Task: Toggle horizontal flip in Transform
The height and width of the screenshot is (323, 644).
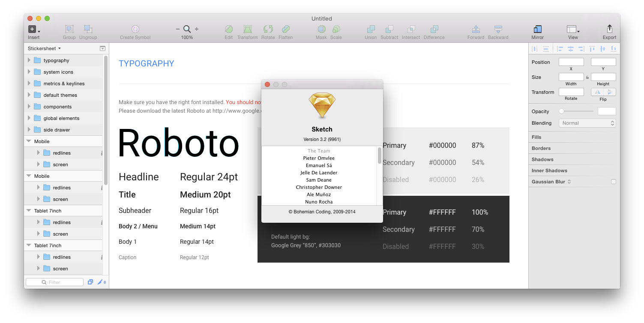Action: click(x=597, y=92)
